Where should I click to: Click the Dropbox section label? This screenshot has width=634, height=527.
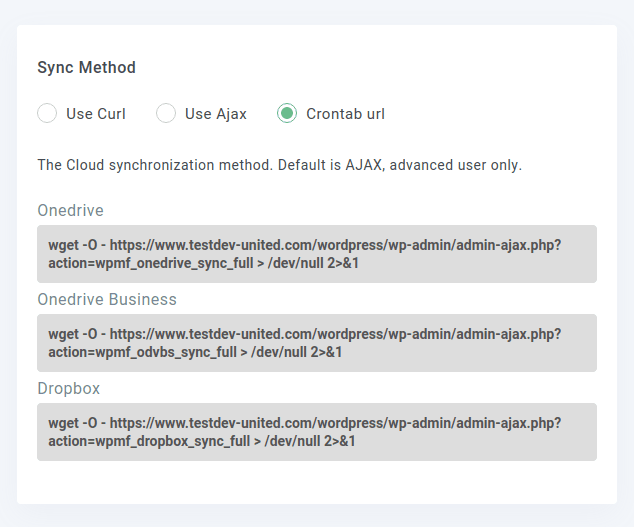[69, 388]
